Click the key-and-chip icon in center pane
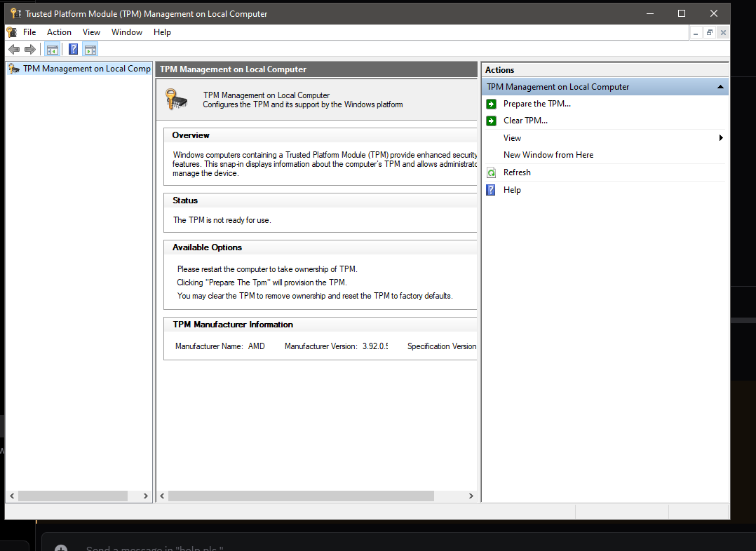The width and height of the screenshot is (756, 551). [x=176, y=100]
